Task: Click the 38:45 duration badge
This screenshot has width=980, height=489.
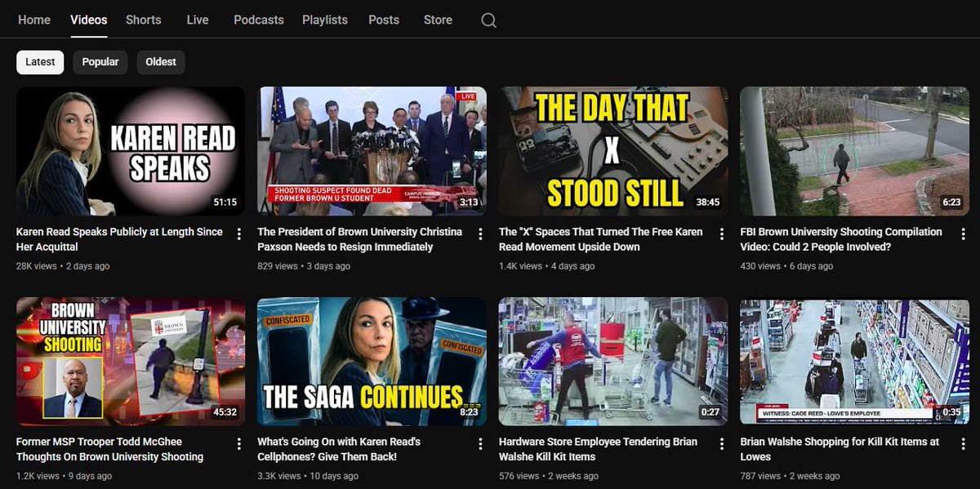Action: click(707, 202)
